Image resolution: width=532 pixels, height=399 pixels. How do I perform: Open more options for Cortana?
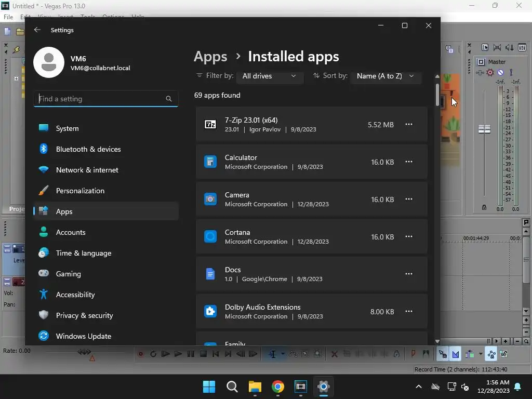pyautogui.click(x=409, y=236)
